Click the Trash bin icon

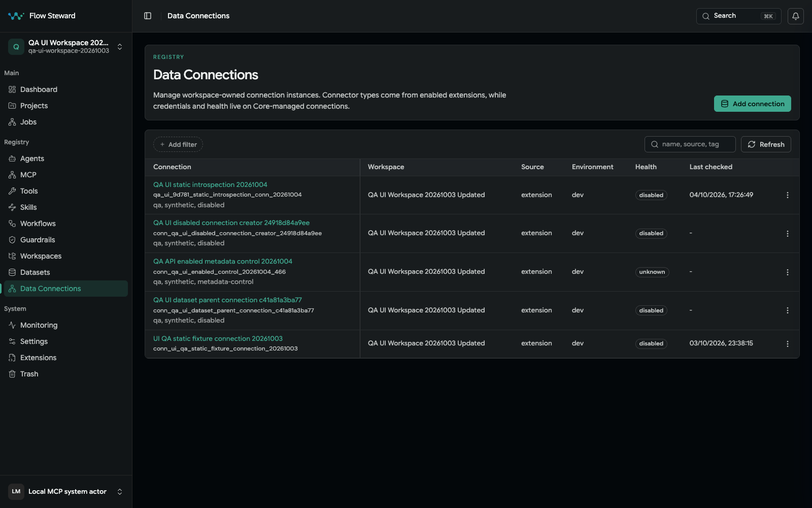12,374
